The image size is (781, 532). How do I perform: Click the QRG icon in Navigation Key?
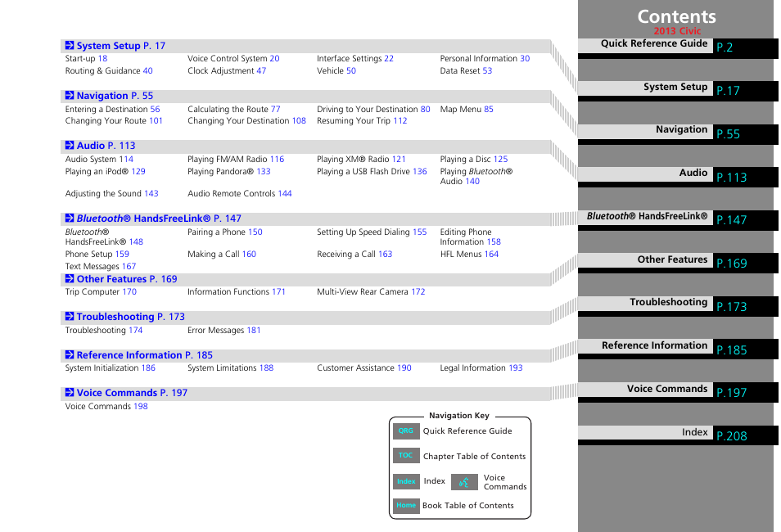(406, 431)
